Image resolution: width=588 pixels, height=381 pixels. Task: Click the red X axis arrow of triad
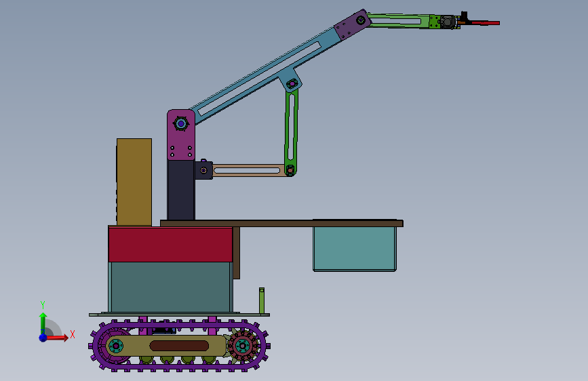click(58, 338)
